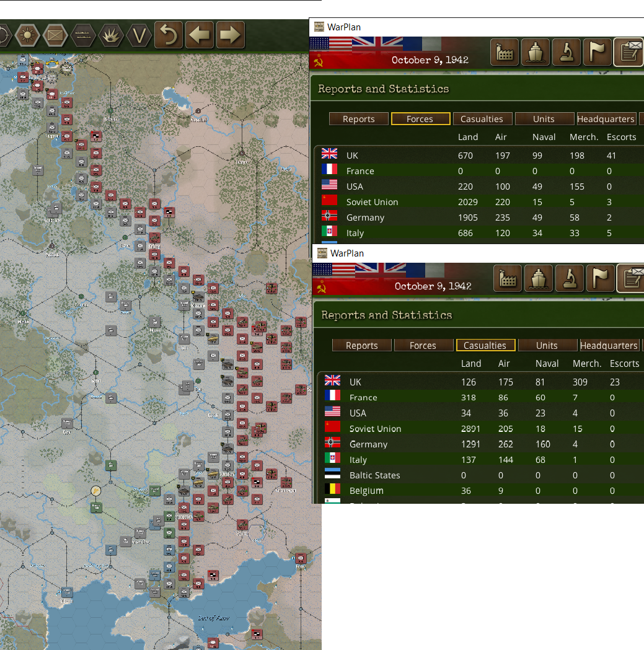
Task: Toggle the frontline hexagon overlay with two lines
Action: (x=83, y=35)
